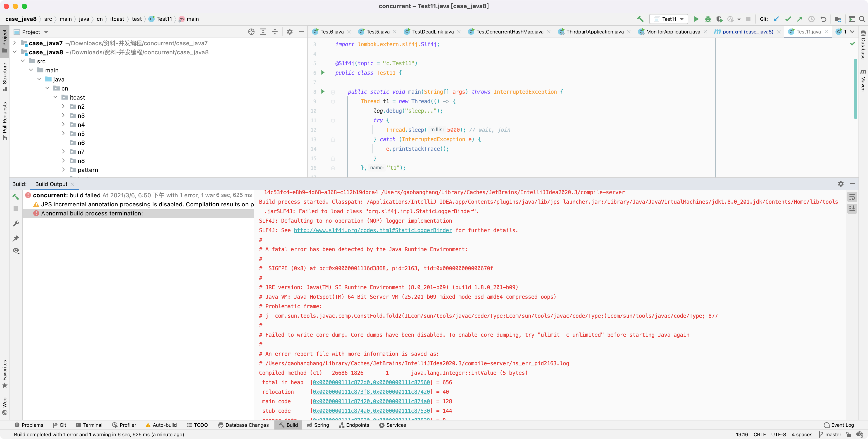This screenshot has width=868, height=439.
Task: Click wrench icon in Build sidebar
Action: click(16, 223)
